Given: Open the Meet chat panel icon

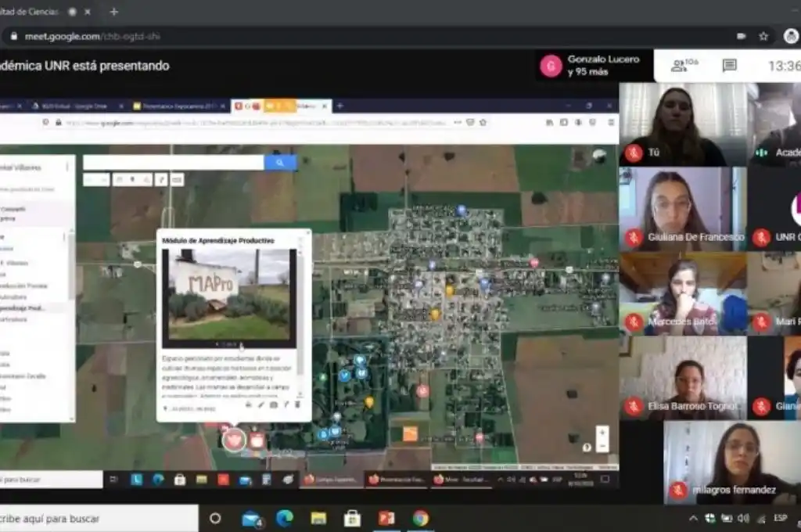Looking at the screenshot, I should tap(729, 66).
